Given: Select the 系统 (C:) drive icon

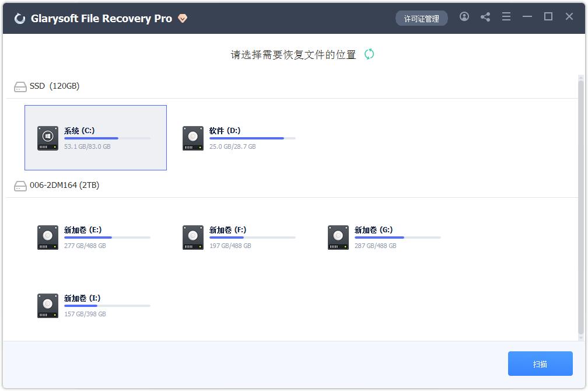Looking at the screenshot, I should (48, 138).
